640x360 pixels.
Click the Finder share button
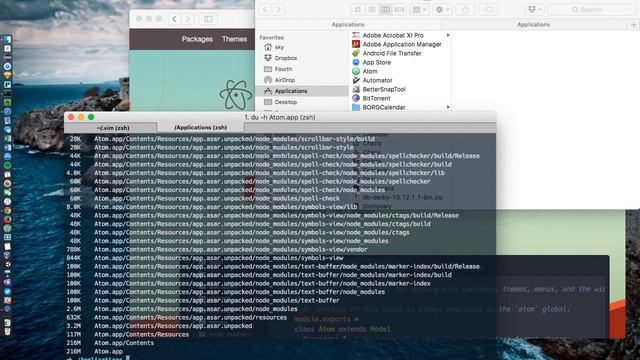pos(465,9)
